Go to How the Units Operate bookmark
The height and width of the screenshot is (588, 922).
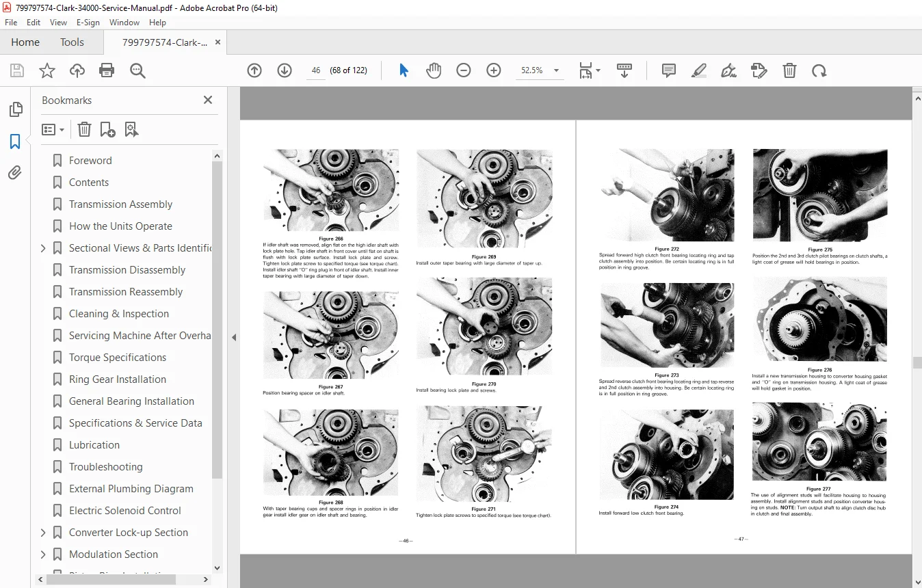[x=120, y=226]
